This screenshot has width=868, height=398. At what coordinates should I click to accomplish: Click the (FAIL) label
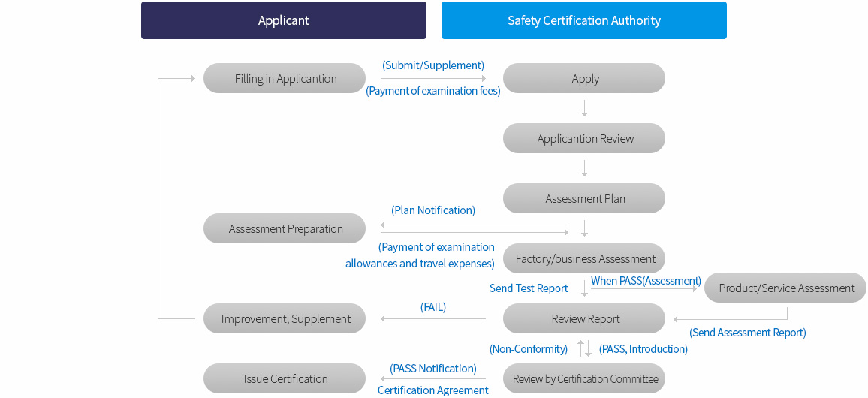[x=433, y=307]
